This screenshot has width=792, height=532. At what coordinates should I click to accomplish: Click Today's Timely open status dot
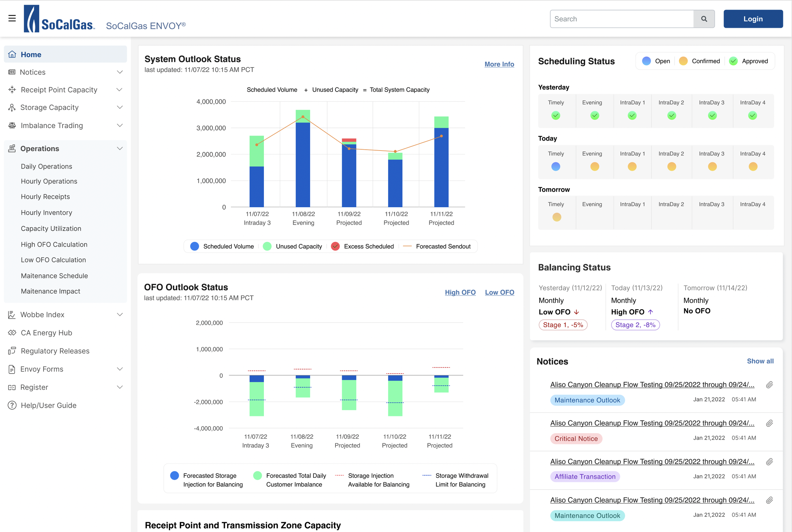coord(556,167)
